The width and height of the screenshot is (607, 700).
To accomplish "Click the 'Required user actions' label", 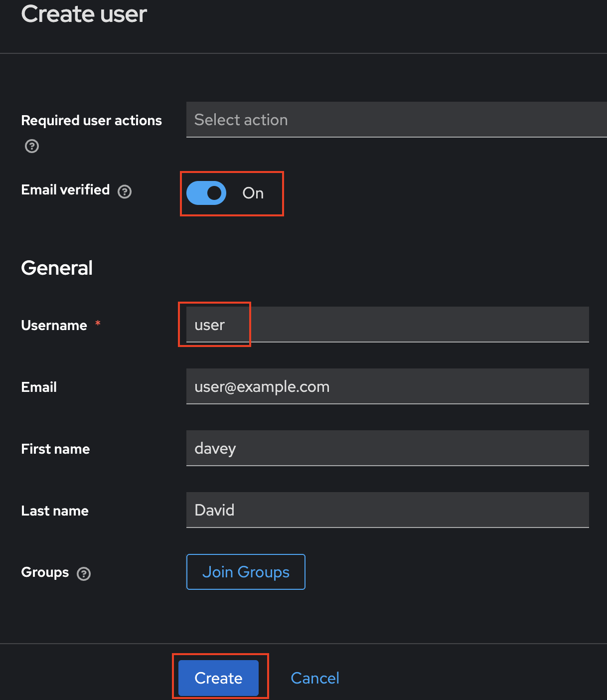I will [91, 120].
